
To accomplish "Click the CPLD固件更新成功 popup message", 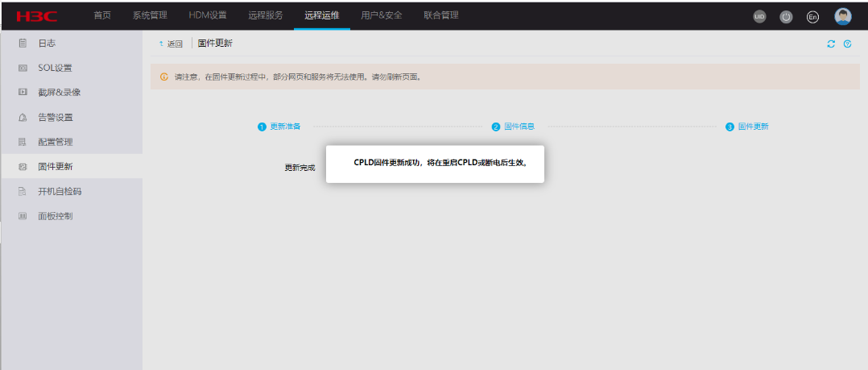I will (440, 163).
